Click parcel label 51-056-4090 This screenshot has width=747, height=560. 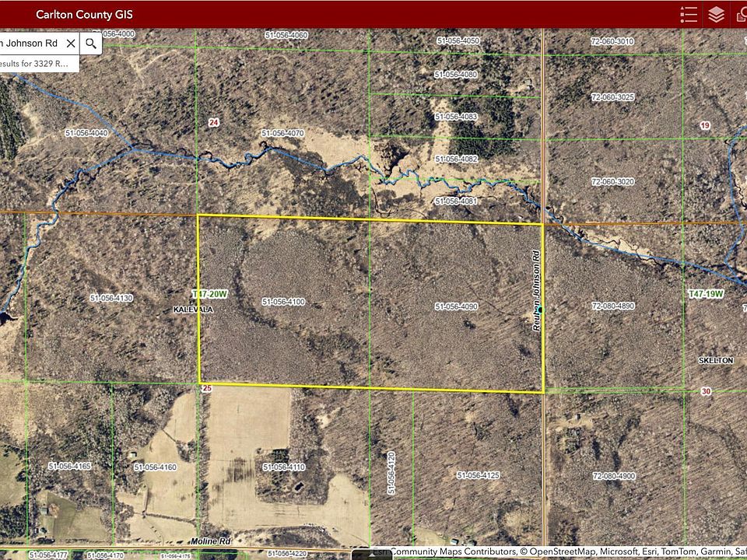456,306
